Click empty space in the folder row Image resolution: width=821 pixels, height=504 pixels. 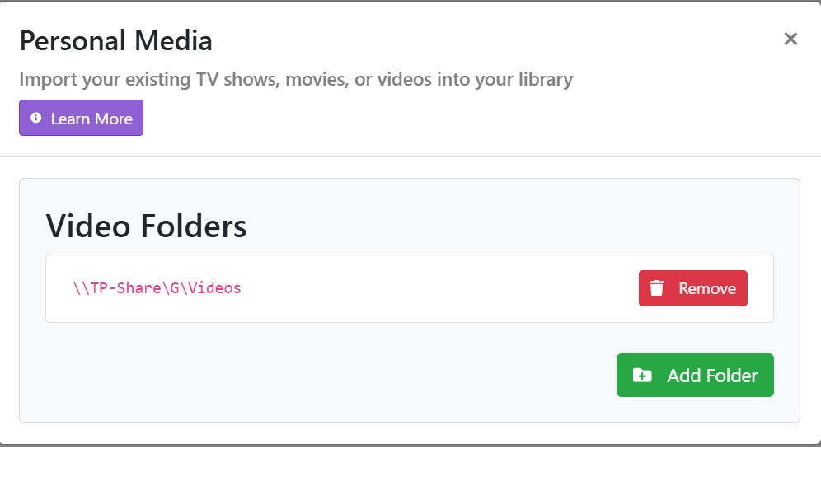[x=437, y=288]
